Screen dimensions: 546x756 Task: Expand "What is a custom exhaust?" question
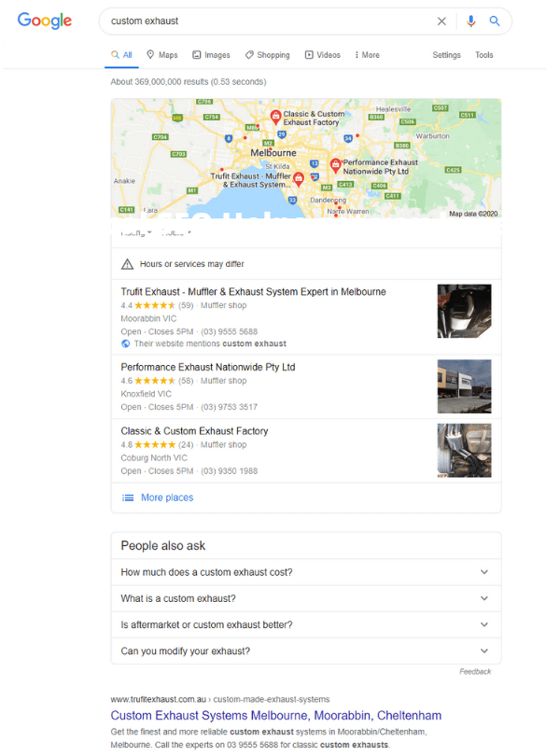(x=306, y=598)
